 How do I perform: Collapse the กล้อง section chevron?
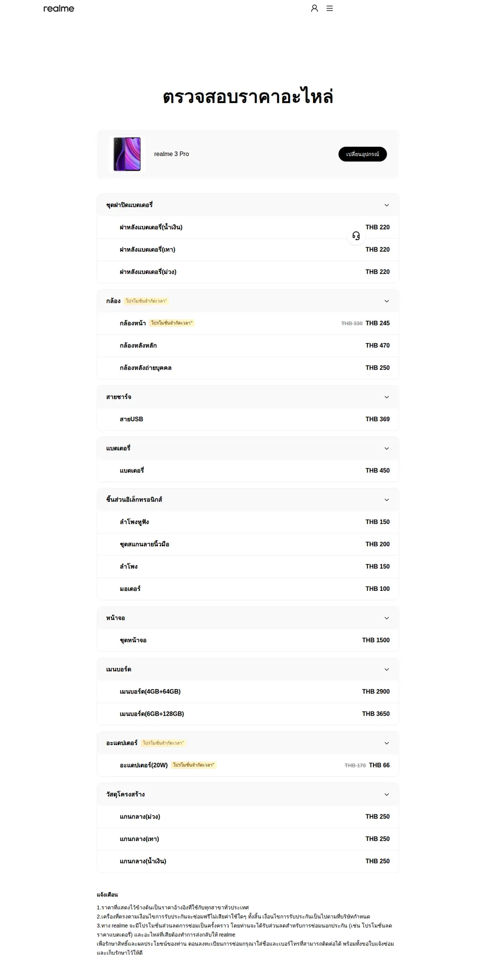point(387,301)
